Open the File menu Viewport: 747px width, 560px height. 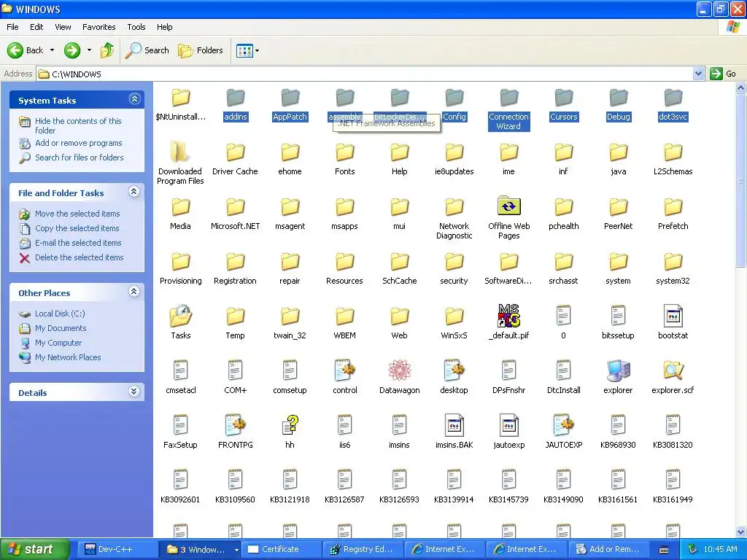tap(12, 27)
